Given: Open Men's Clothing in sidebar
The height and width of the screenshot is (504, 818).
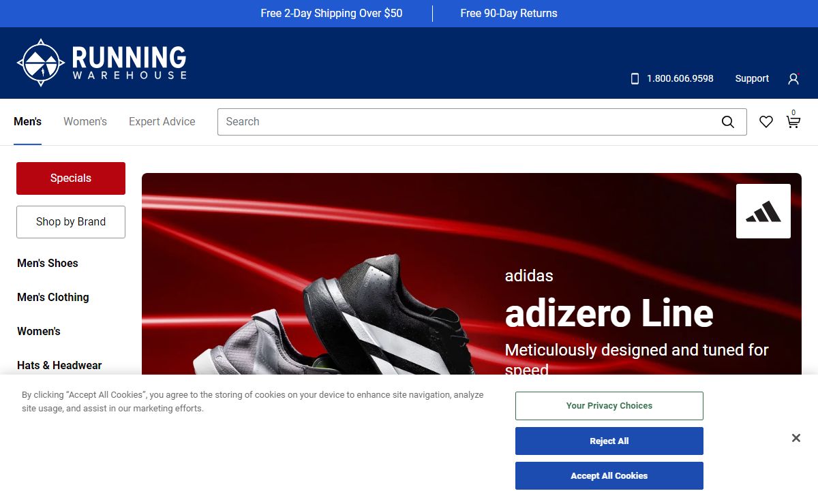Looking at the screenshot, I should pos(53,298).
